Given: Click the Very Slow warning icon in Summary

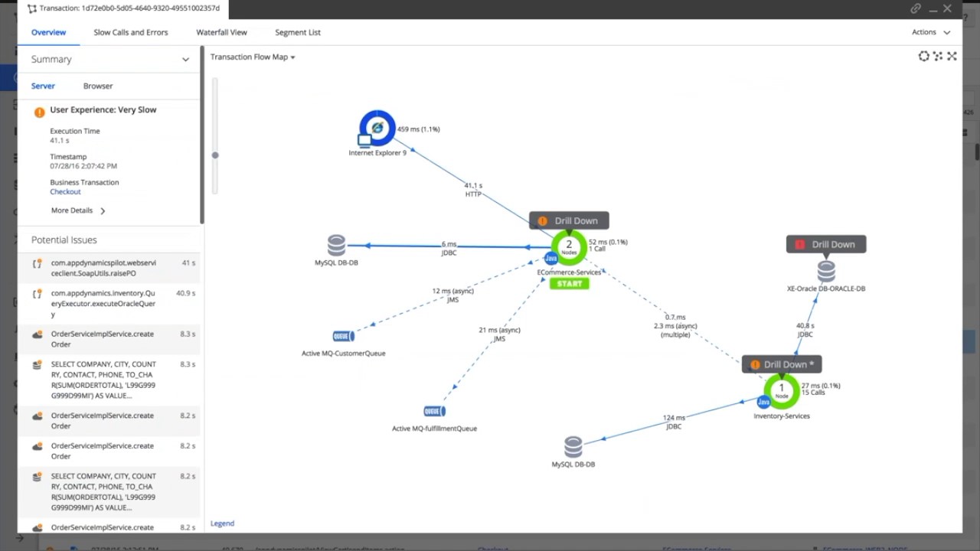Looking at the screenshot, I should coord(39,112).
